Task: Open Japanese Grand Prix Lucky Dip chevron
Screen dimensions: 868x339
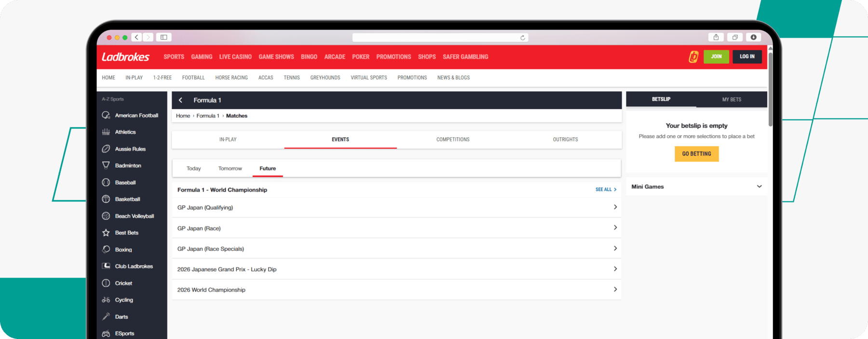Action: (615, 269)
